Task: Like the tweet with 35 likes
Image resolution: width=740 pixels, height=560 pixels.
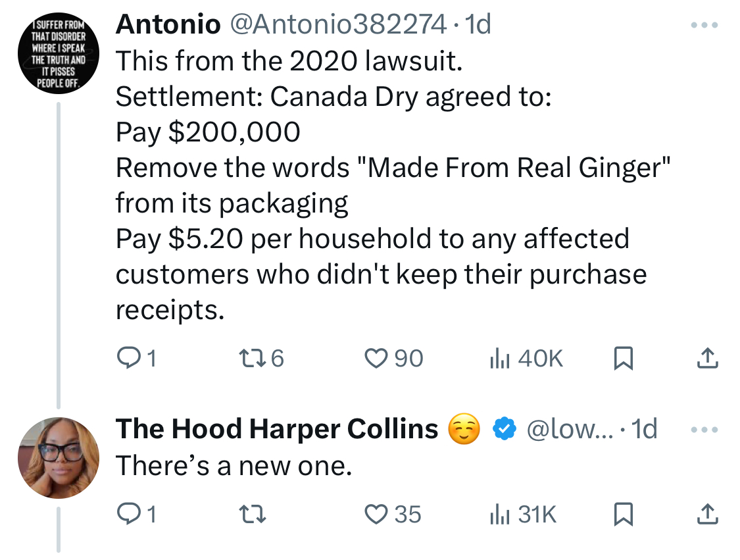Action: (376, 514)
